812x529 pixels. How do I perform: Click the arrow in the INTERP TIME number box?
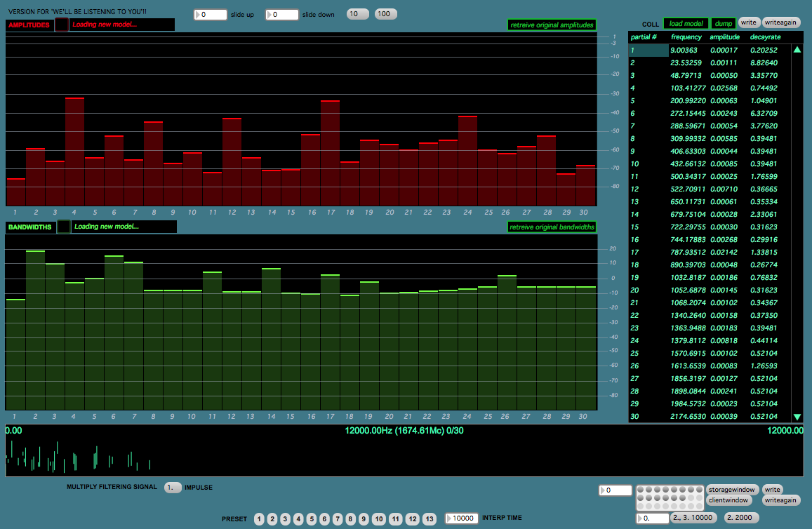tap(449, 518)
